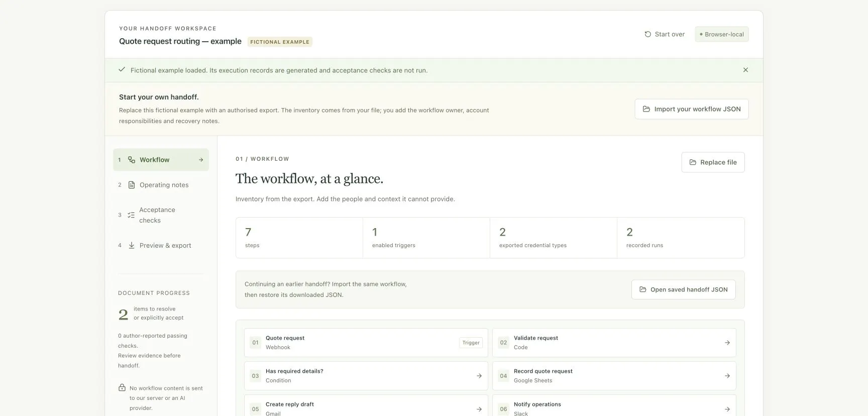The width and height of the screenshot is (868, 416).
Task: Click the Start over button
Action: [665, 34]
